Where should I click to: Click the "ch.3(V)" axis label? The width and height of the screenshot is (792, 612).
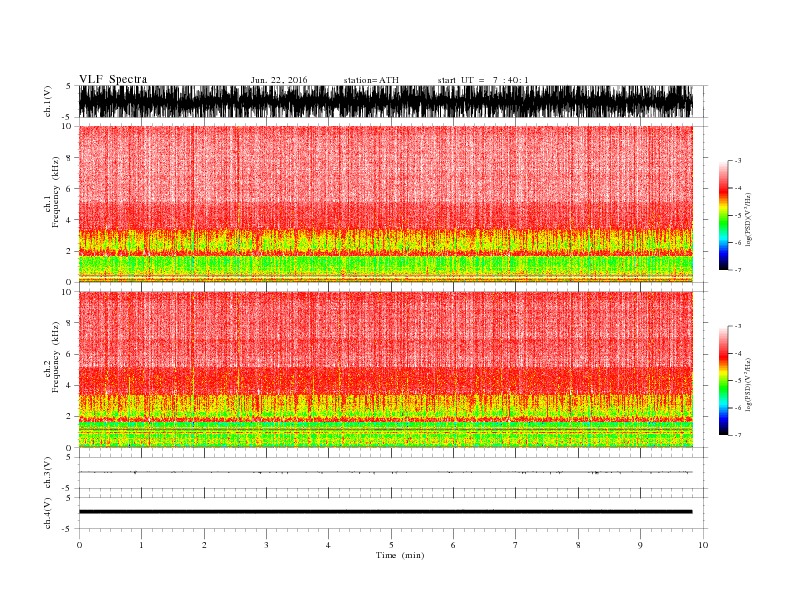click(x=48, y=473)
